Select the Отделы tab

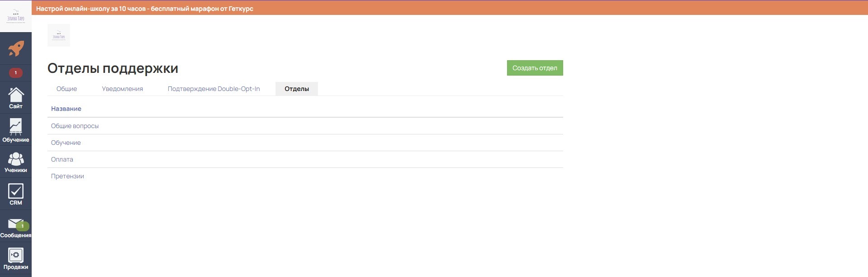(297, 89)
